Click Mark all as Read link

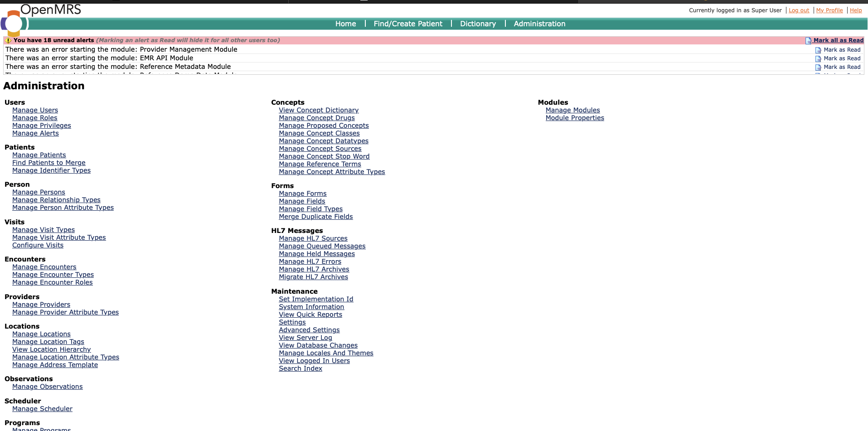(x=838, y=40)
